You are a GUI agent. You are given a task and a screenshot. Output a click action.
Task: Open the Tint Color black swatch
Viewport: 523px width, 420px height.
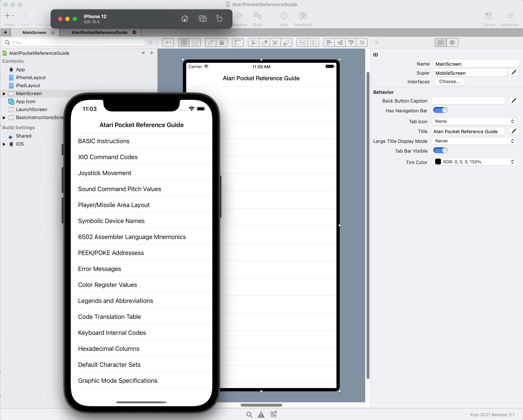point(438,162)
